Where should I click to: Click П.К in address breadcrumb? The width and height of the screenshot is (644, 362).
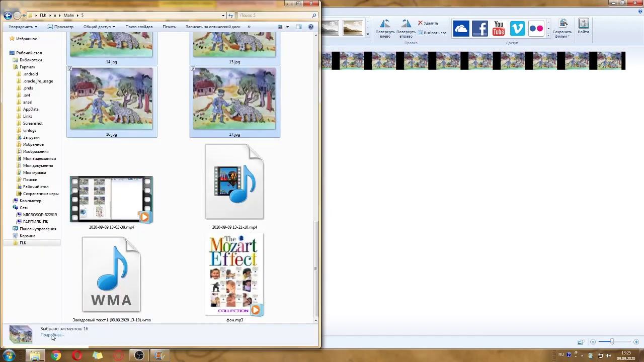point(43,15)
